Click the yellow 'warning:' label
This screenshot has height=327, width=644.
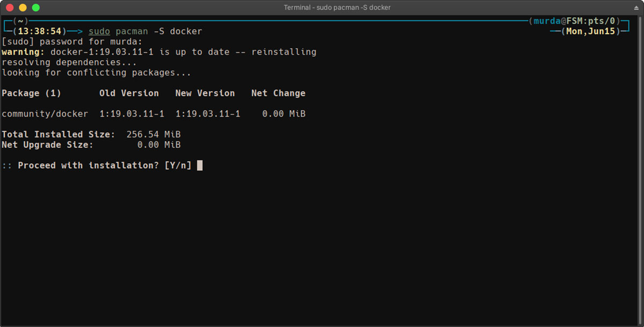point(23,52)
